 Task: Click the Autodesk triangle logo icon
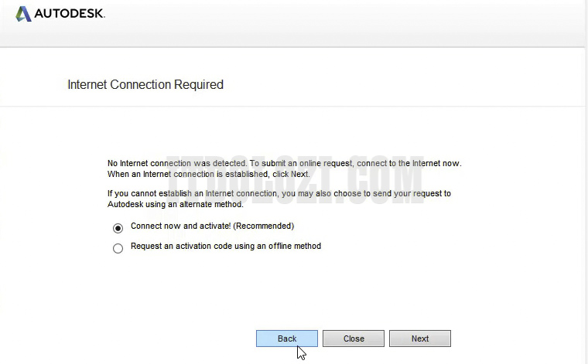click(x=23, y=14)
